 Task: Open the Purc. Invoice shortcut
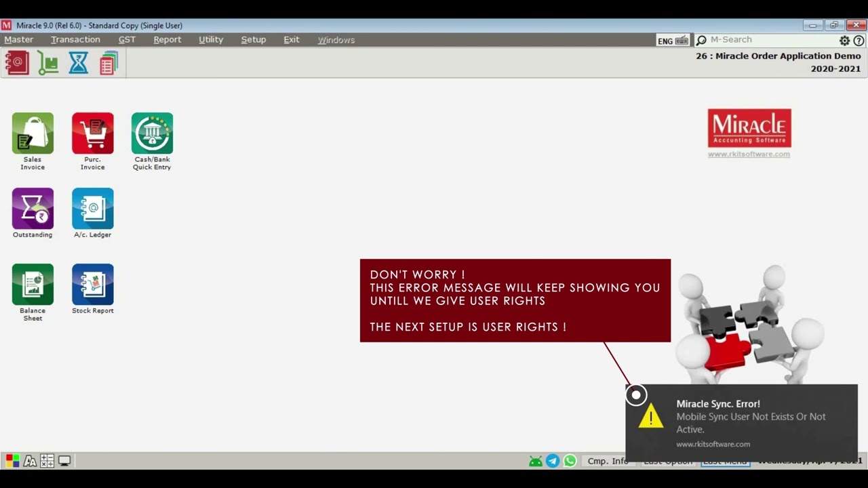tap(93, 141)
